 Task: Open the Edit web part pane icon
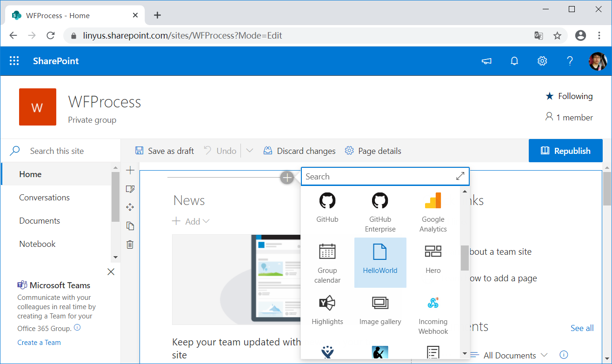130,189
